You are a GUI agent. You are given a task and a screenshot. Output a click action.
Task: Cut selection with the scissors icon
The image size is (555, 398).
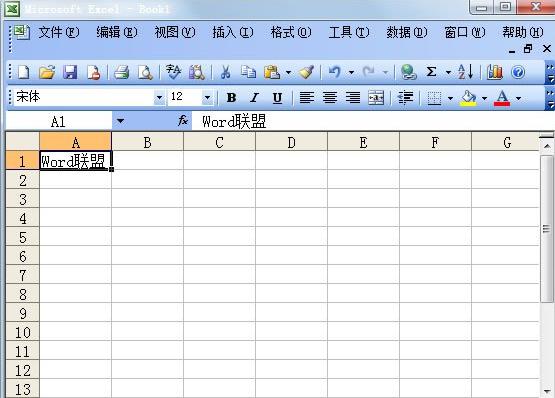click(x=225, y=72)
